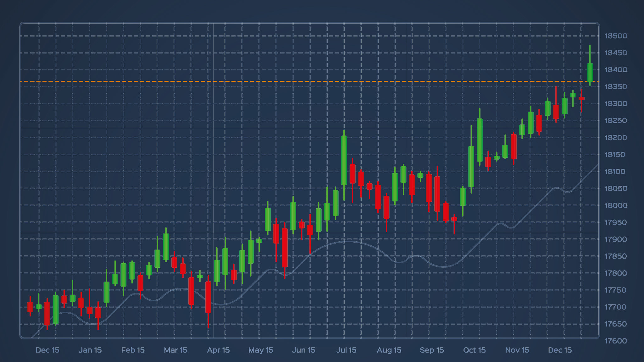Click the 18000 price label
Screen dimensions: 644x362
tap(616, 205)
